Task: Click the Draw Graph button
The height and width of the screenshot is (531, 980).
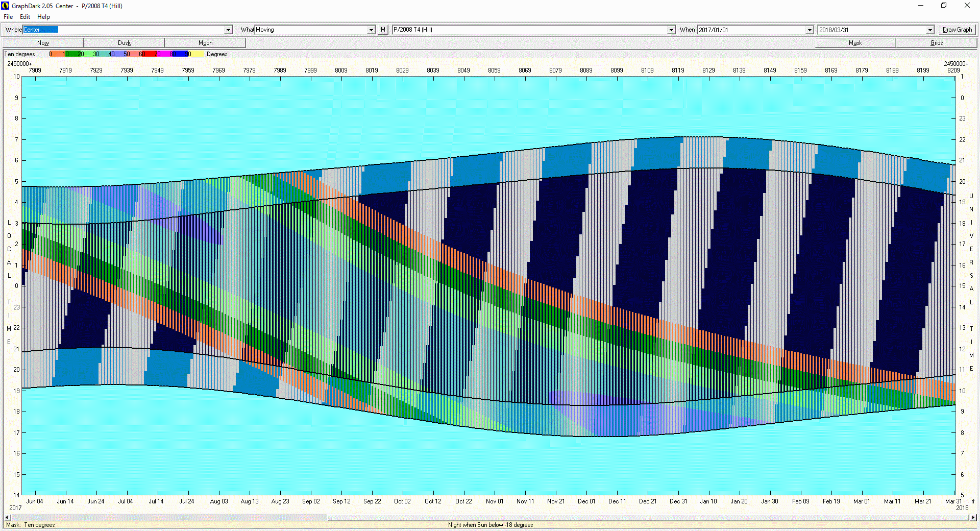Action: click(957, 30)
